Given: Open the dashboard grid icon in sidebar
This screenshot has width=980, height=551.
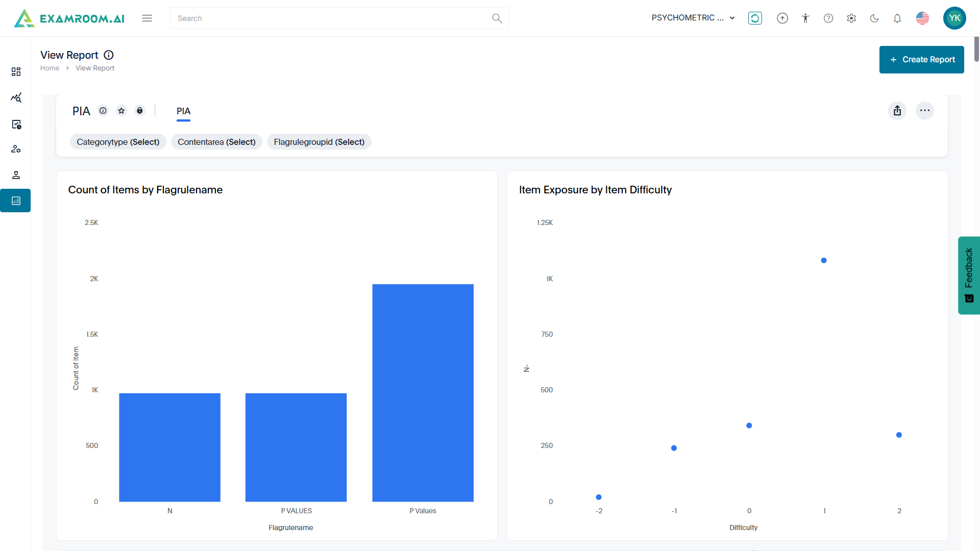Looking at the screenshot, I should click(16, 71).
